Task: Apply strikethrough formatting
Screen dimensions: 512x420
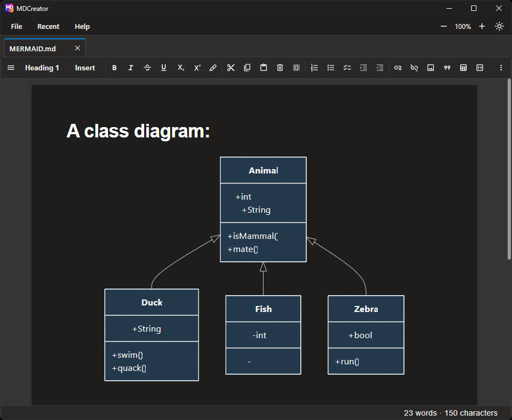Action: [x=147, y=68]
